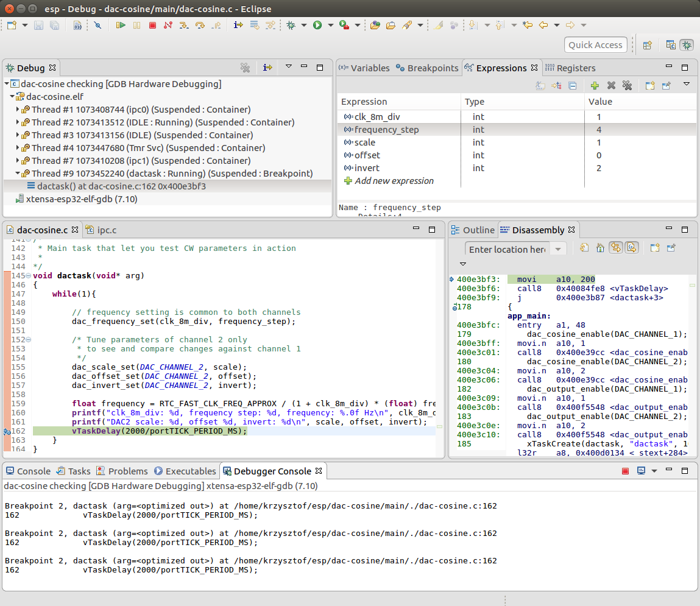700x606 pixels.
Task: Click the Resume debug button
Action: [121, 25]
